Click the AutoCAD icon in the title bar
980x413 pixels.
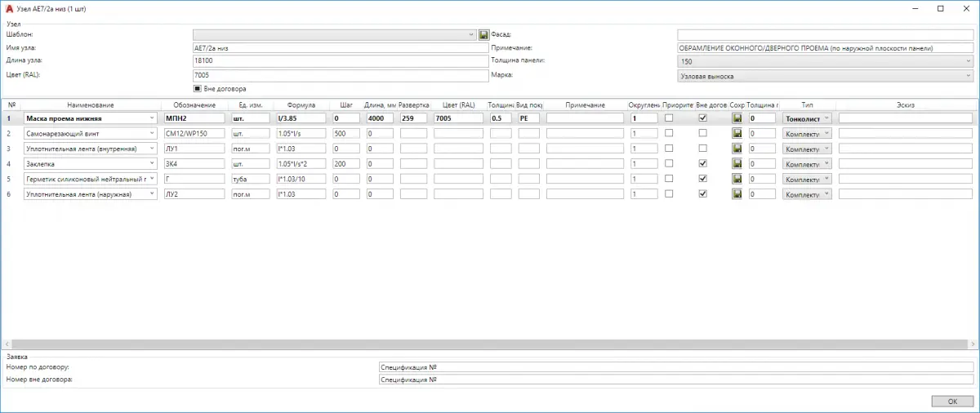click(x=9, y=7)
